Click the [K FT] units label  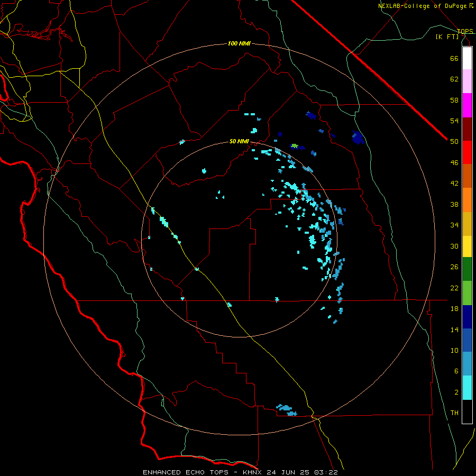point(447,37)
